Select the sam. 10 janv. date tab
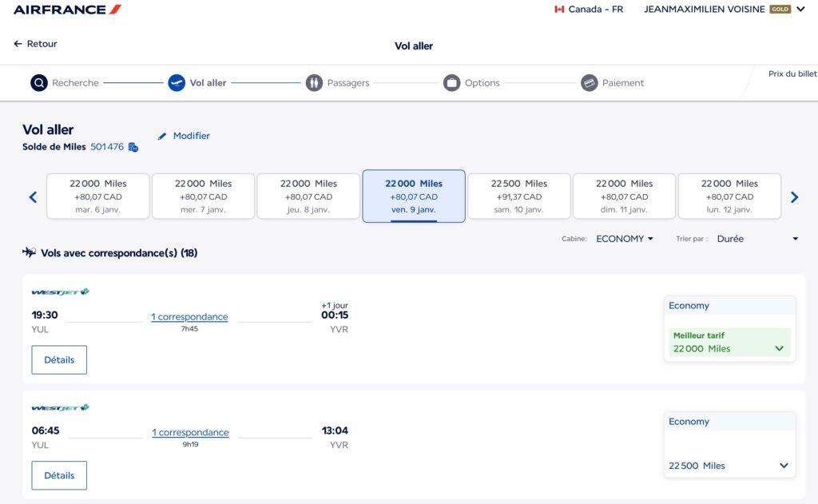The image size is (818, 504). [518, 196]
